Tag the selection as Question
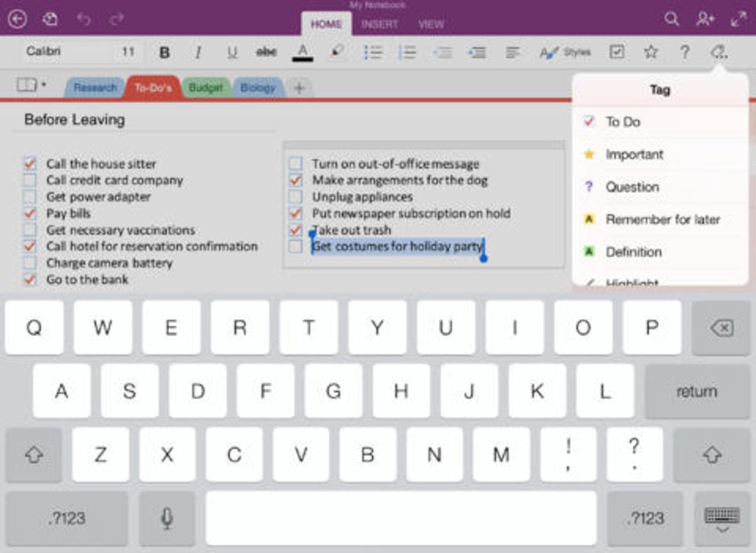This screenshot has width=756, height=553. pyautogui.click(x=631, y=187)
